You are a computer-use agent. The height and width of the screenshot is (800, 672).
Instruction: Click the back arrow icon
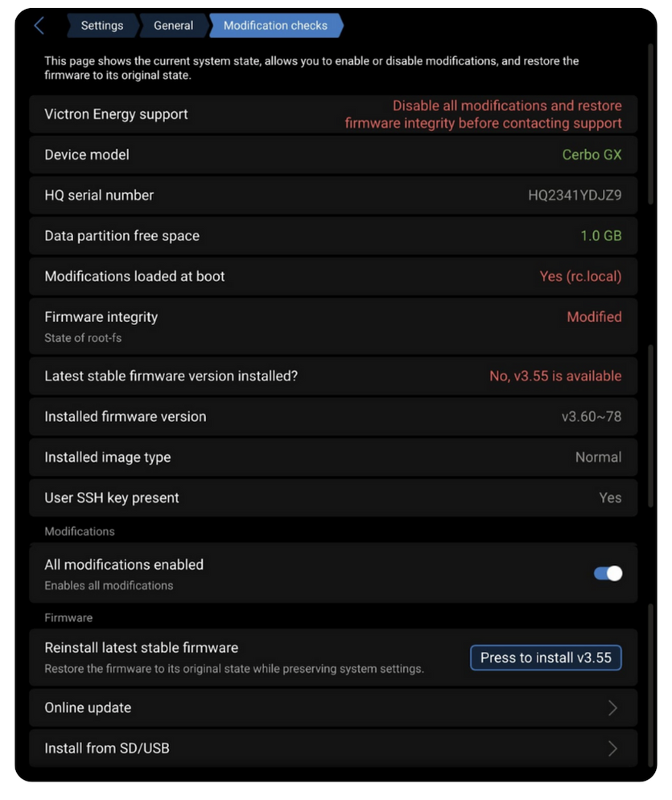[x=39, y=26]
